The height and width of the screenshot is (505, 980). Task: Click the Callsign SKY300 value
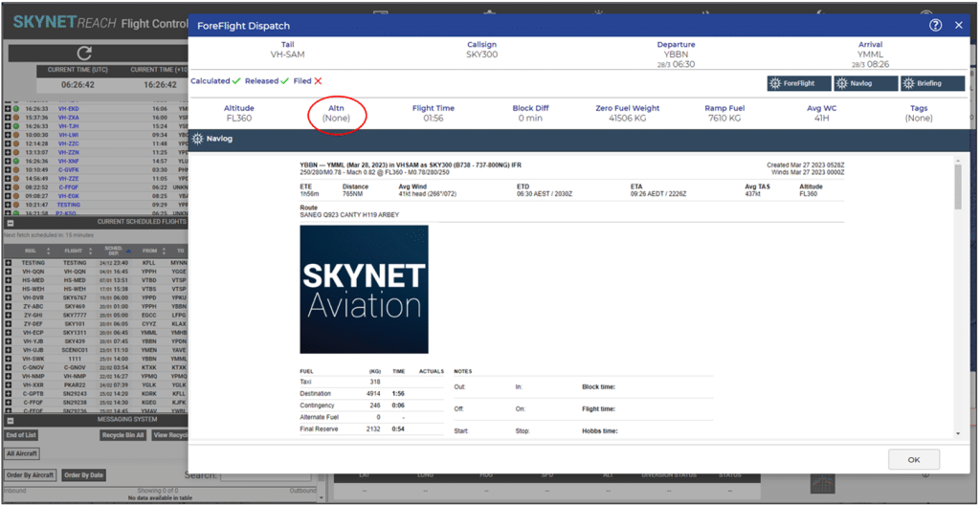482,55
